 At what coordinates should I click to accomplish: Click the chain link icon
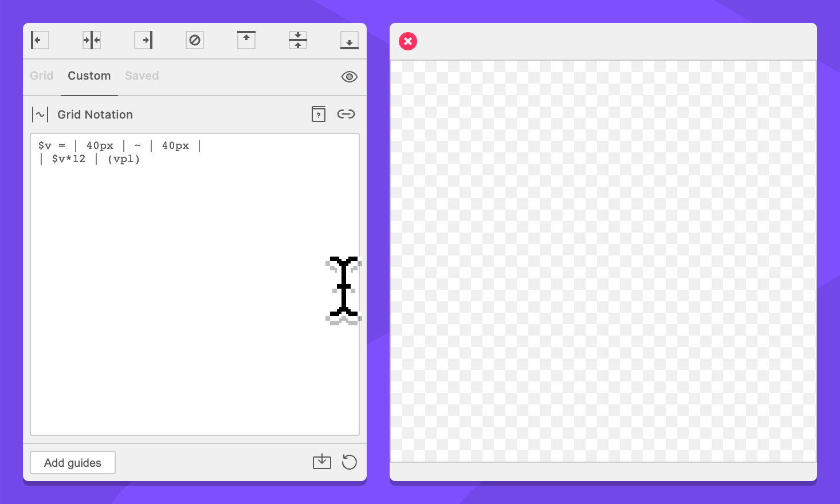(x=346, y=114)
